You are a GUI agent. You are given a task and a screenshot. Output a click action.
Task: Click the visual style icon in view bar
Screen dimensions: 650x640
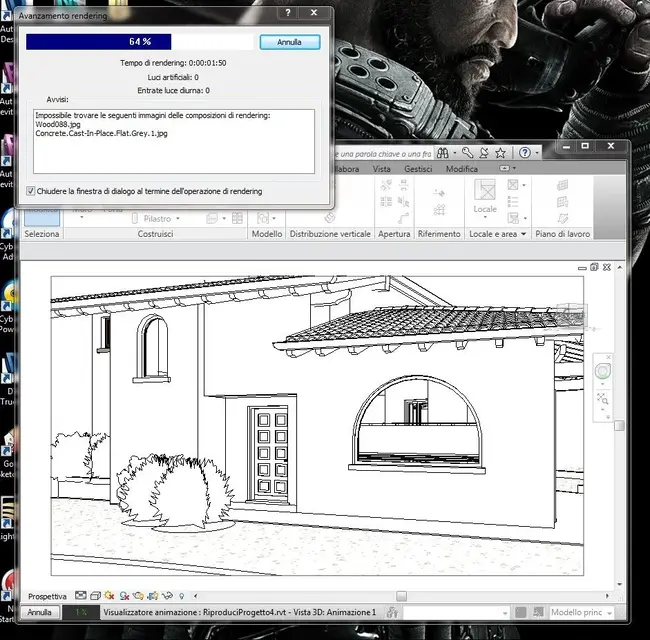pyautogui.click(x=95, y=596)
